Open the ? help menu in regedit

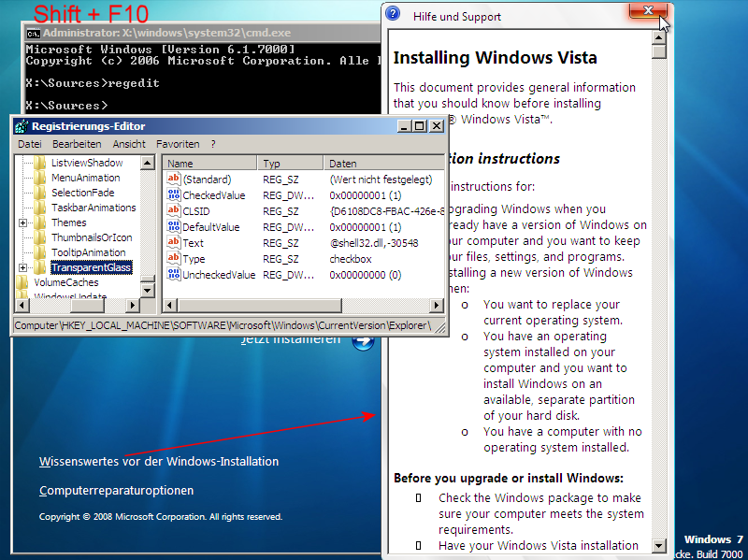pos(213,144)
